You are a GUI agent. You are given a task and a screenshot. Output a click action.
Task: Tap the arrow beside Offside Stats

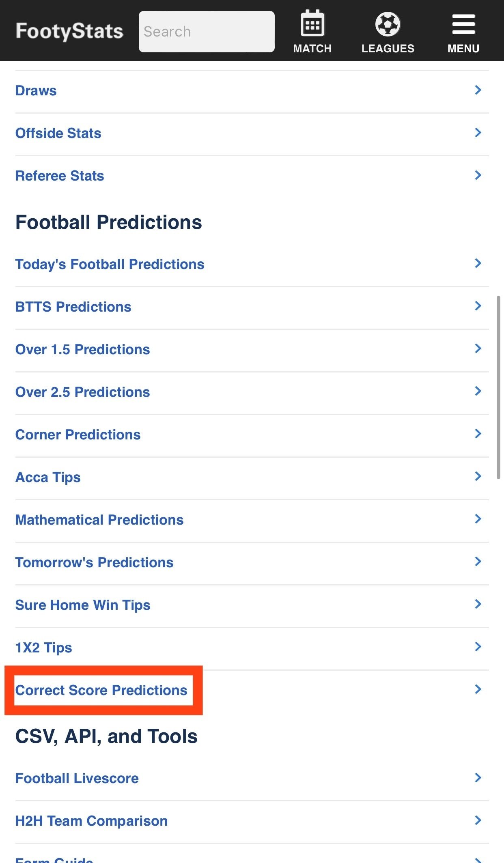478,133
